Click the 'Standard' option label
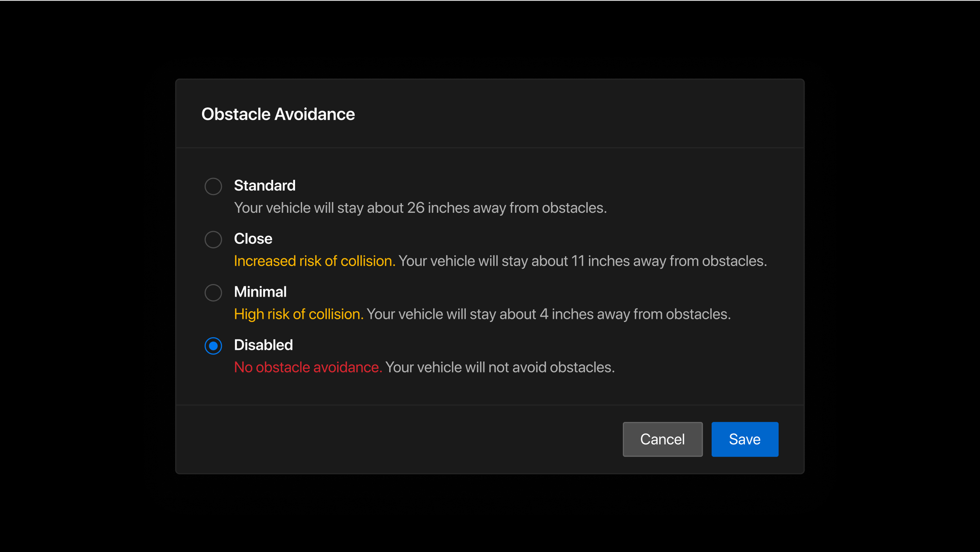The image size is (980, 552). point(264,185)
